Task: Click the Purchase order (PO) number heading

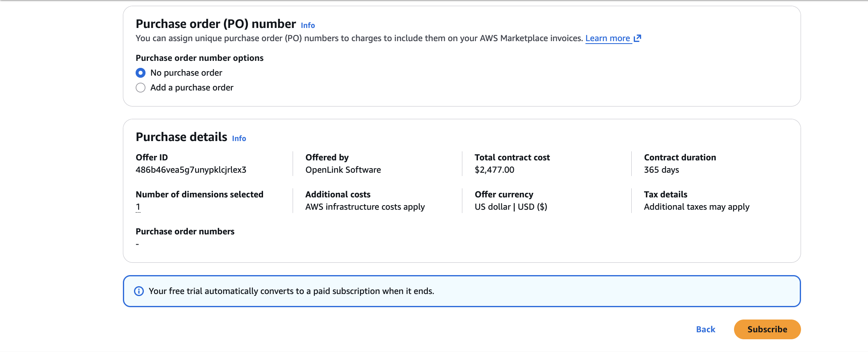Action: click(x=215, y=24)
